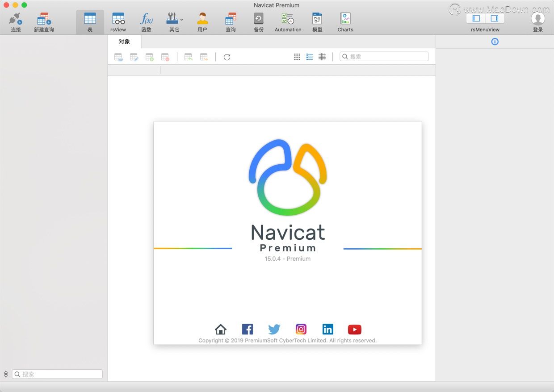This screenshot has width=554, height=392.
Task: Click the open table icon in object toolbar
Action: click(118, 57)
